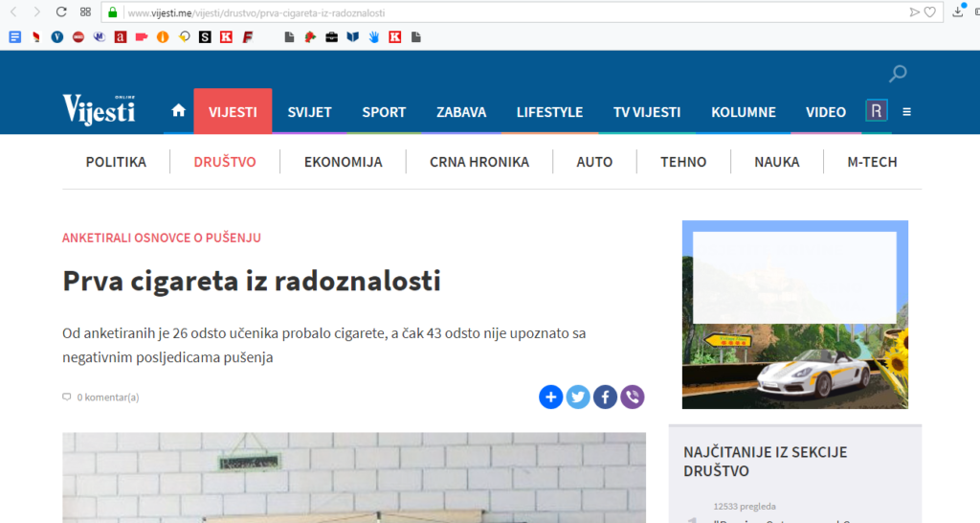Viewport: 980px width, 523px height.
Task: Open the round M logo bookmark
Action: 100,37
